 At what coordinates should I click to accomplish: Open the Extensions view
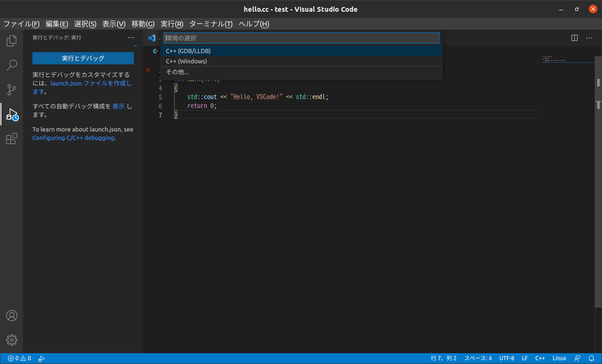click(12, 139)
